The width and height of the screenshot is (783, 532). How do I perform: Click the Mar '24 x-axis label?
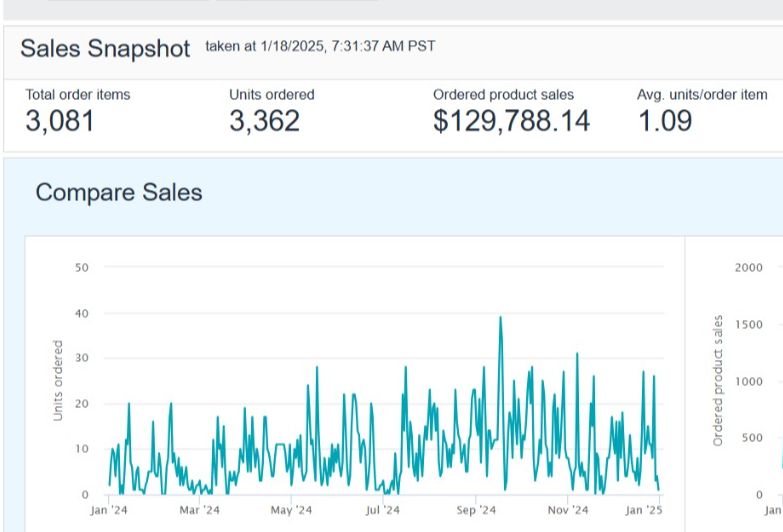pos(199,510)
